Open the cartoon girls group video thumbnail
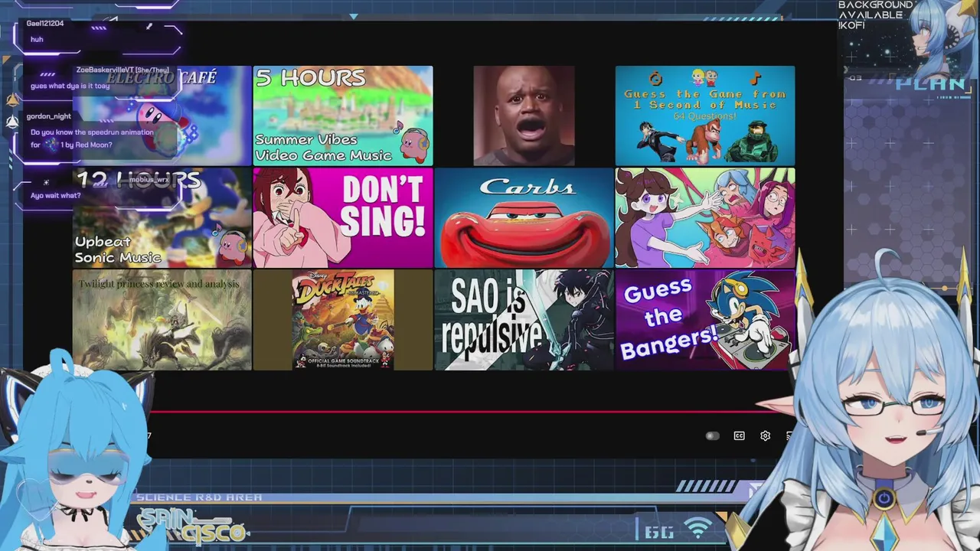Screen dimensions: 980x551 click(705, 217)
